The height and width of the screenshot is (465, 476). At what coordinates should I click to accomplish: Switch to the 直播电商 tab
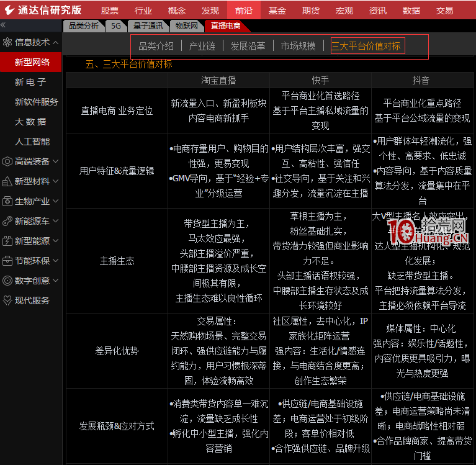225,26
